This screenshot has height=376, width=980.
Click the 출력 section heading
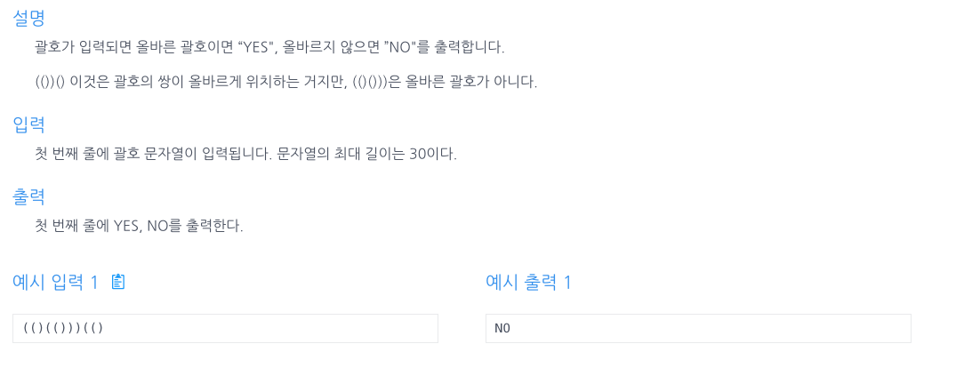pyautogui.click(x=28, y=196)
